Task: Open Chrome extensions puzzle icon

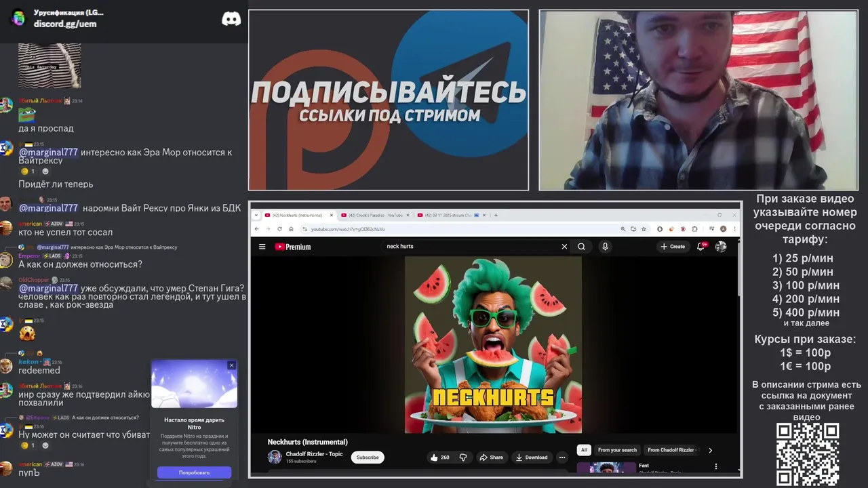Action: (x=694, y=229)
